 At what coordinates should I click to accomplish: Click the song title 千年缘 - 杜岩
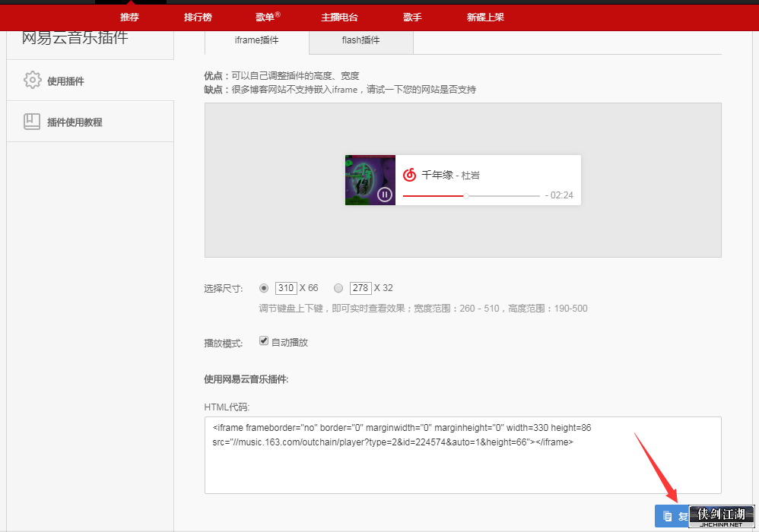point(450,175)
